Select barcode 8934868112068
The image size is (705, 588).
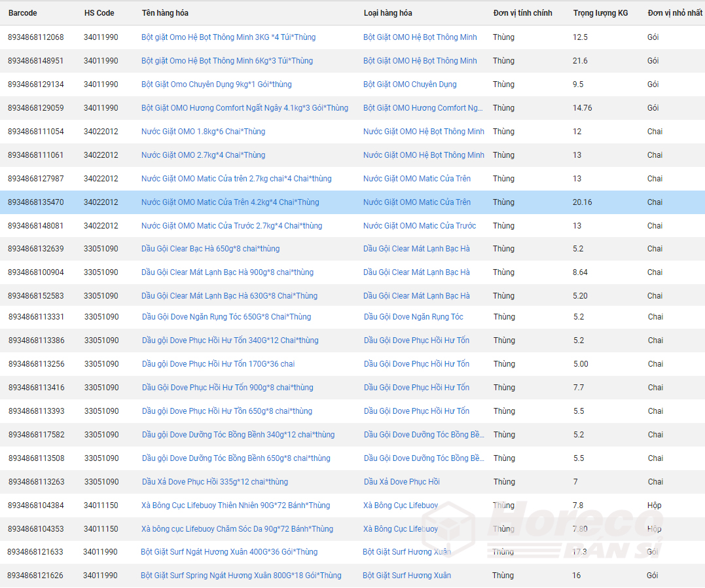[x=36, y=37]
